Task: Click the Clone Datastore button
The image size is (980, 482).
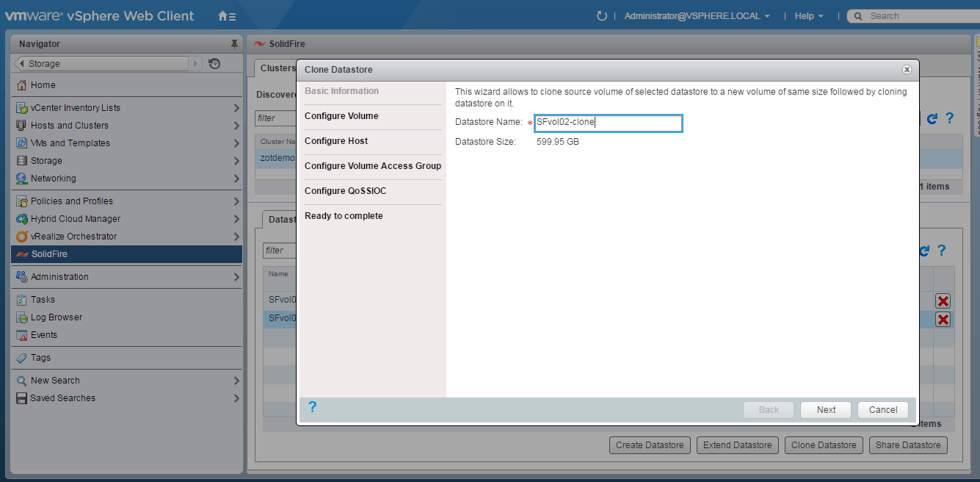Action: tap(824, 445)
